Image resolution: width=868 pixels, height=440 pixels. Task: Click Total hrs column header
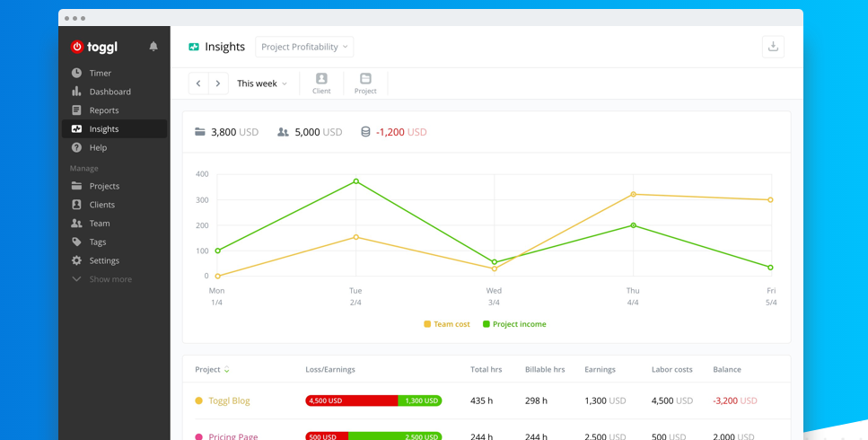(486, 370)
